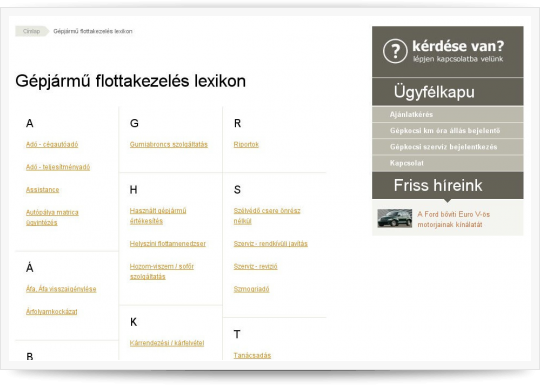
Task: Click the letter heading T
Action: [x=237, y=334]
